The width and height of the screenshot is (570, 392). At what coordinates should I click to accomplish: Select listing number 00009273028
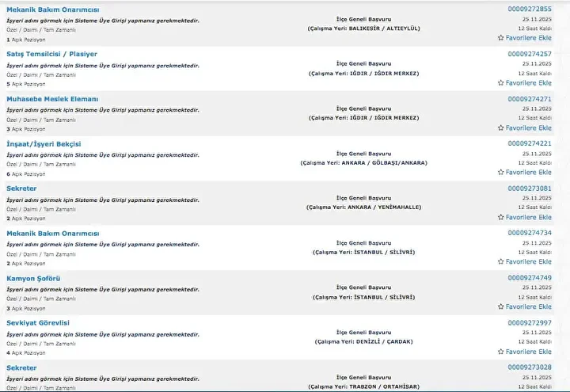(530, 367)
